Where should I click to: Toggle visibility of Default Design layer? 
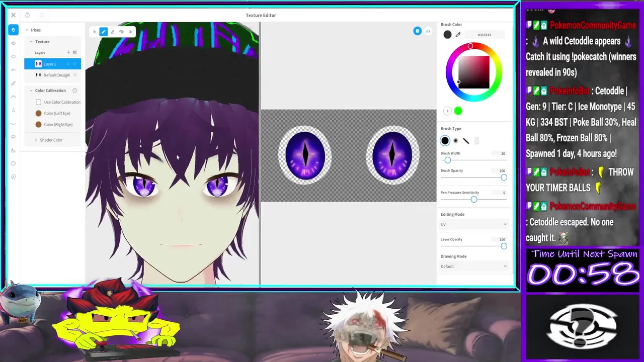coord(74,75)
